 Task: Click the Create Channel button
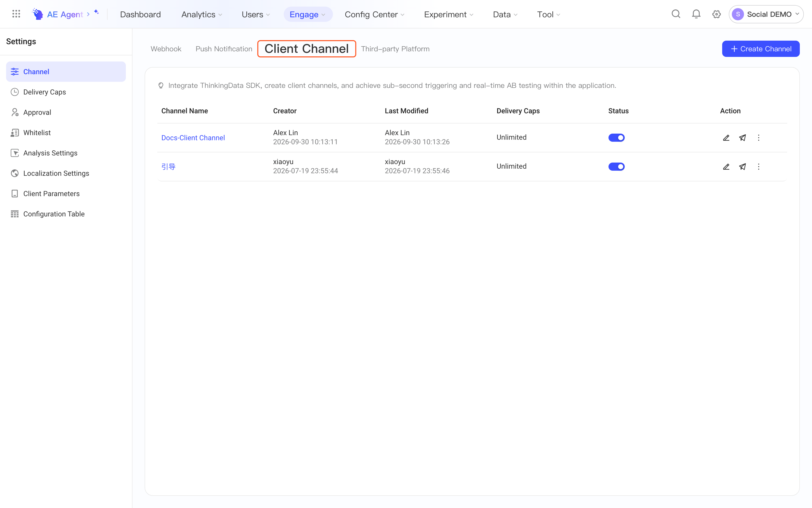pos(761,49)
